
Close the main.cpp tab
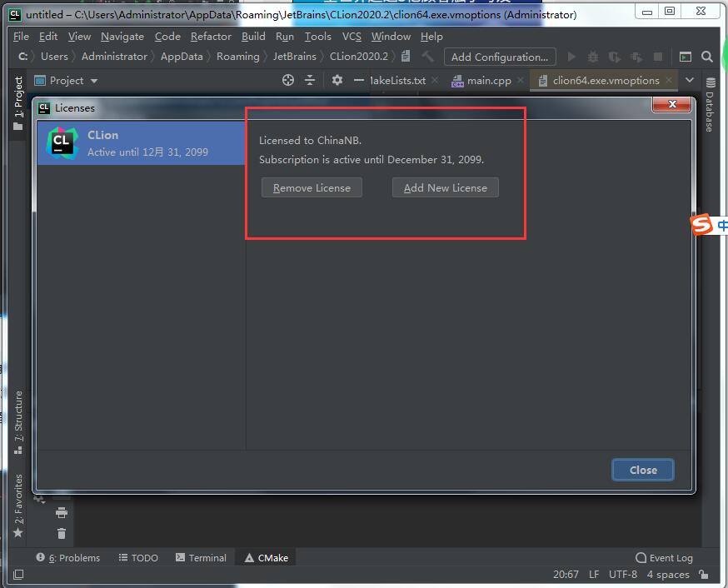pos(521,80)
